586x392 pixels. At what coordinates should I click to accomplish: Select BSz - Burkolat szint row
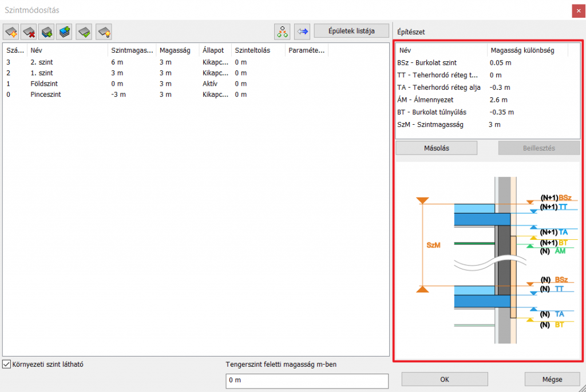tap(488, 63)
